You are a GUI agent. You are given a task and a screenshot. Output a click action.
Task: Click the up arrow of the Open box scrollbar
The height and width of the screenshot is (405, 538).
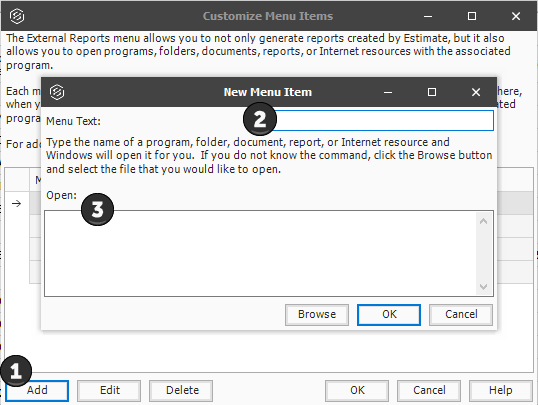click(x=483, y=221)
